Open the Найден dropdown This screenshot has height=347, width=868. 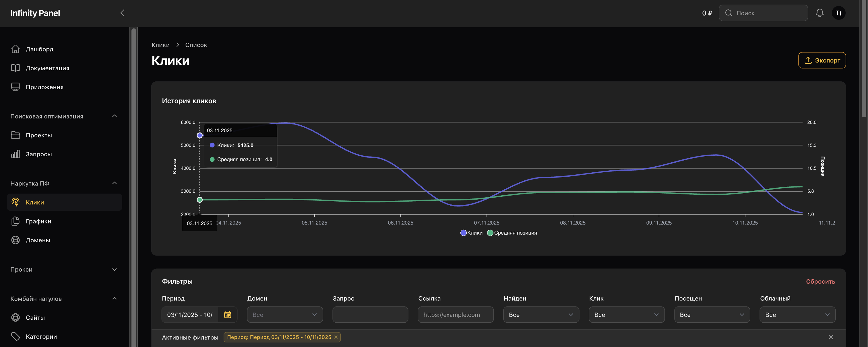pyautogui.click(x=541, y=315)
